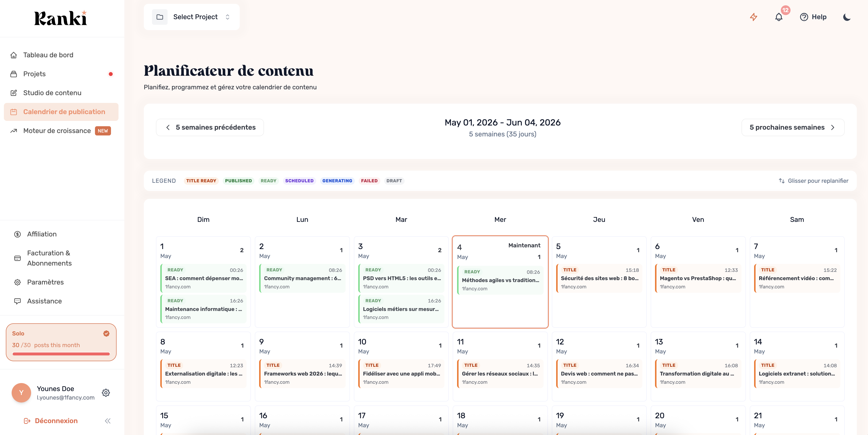Open the Select Project dropdown
Image resolution: width=868 pixels, height=435 pixels.
pyautogui.click(x=192, y=17)
